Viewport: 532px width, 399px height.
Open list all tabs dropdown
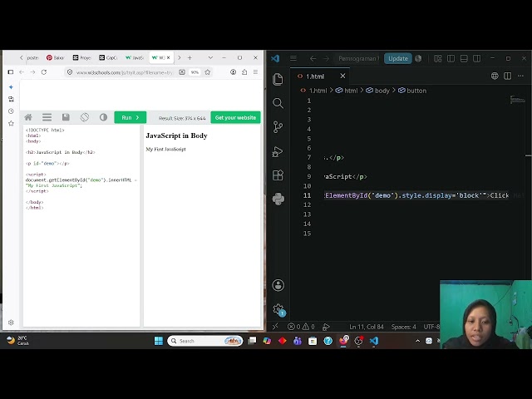tap(210, 57)
